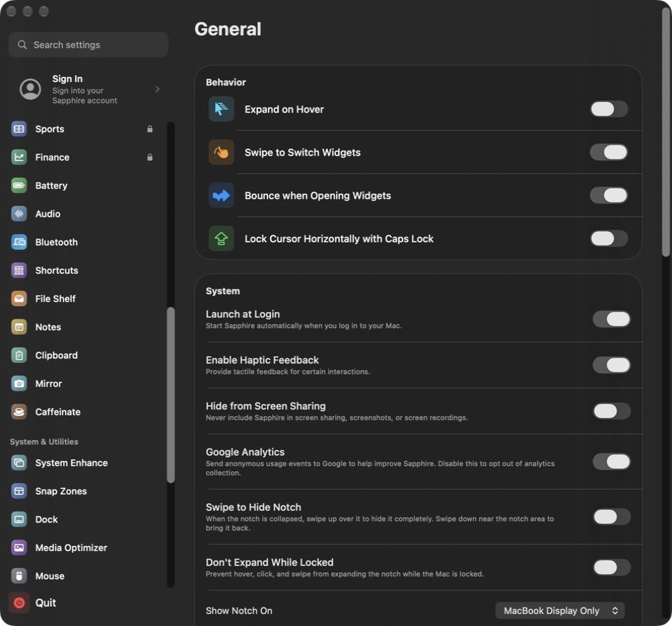The height and width of the screenshot is (626, 672).
Task: Click the Swipe to Switch Widgets hand icon
Action: pos(221,152)
